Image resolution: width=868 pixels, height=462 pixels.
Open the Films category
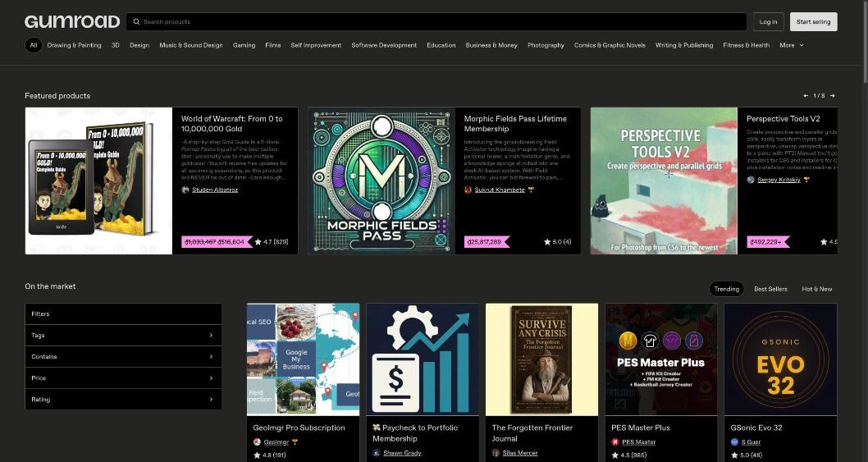point(273,45)
